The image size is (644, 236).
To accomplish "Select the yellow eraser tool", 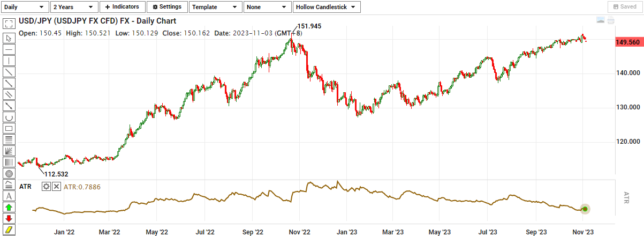I will (9, 230).
